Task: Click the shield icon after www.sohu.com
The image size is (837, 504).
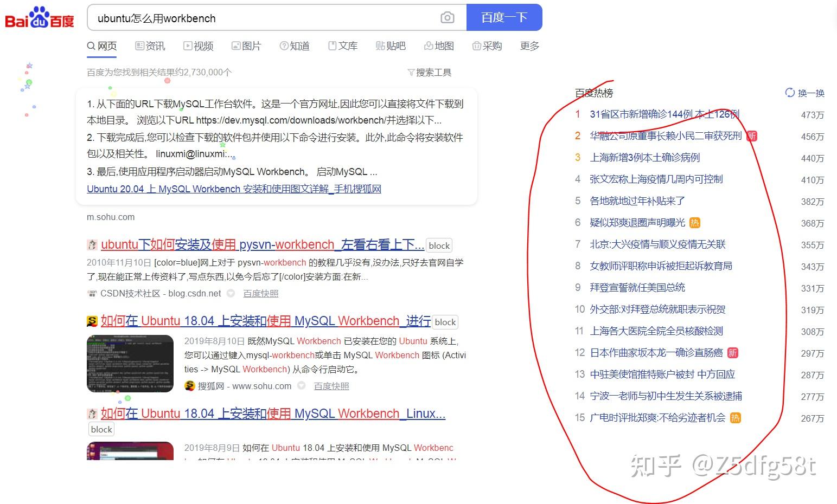Action: click(301, 386)
